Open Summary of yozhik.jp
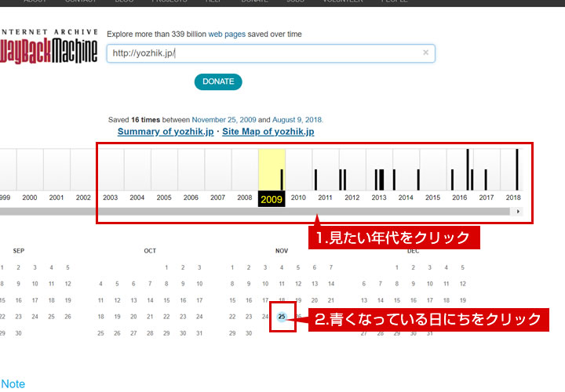 pos(166,132)
